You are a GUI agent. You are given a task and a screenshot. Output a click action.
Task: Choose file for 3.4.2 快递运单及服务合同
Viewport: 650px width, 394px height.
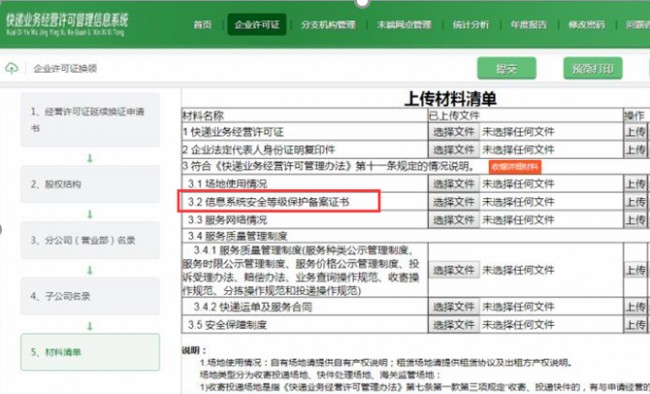[x=454, y=307]
